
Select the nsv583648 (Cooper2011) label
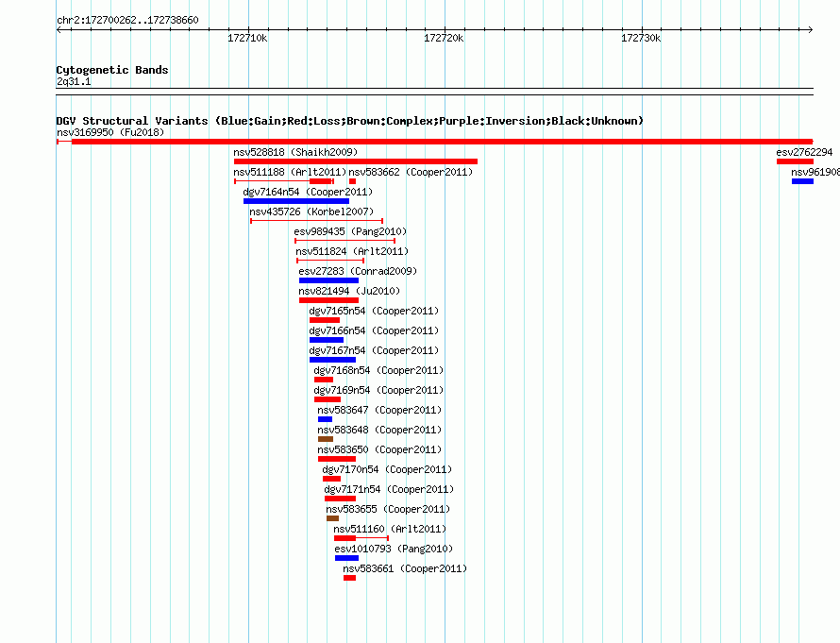pyautogui.click(x=379, y=430)
